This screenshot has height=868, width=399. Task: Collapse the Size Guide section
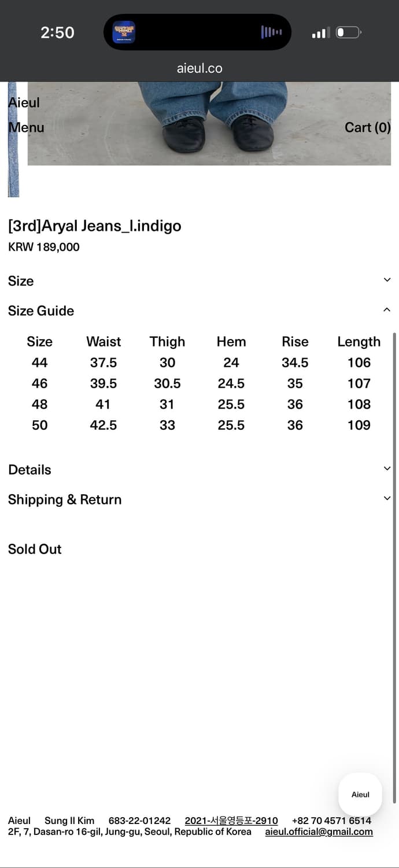pos(387,310)
